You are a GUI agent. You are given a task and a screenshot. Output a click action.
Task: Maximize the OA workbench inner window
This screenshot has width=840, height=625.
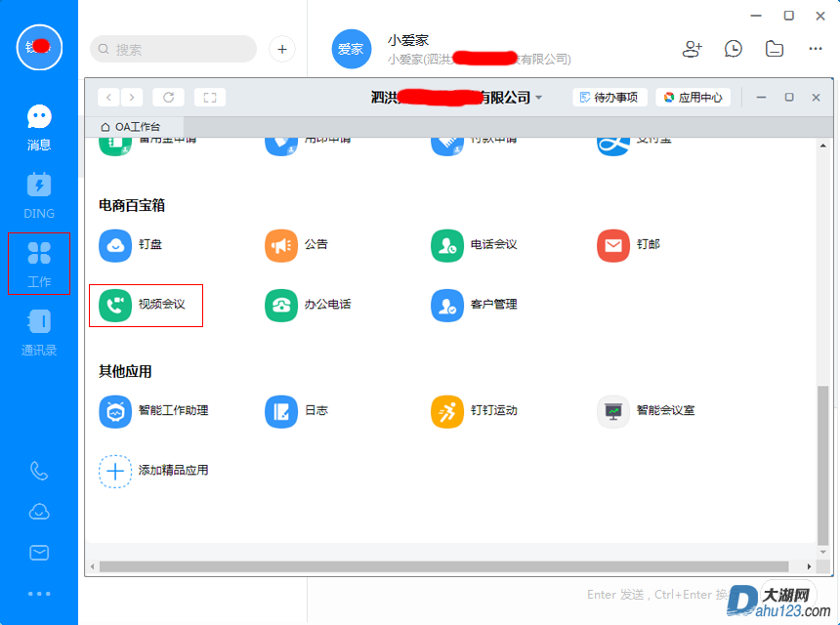[x=788, y=98]
